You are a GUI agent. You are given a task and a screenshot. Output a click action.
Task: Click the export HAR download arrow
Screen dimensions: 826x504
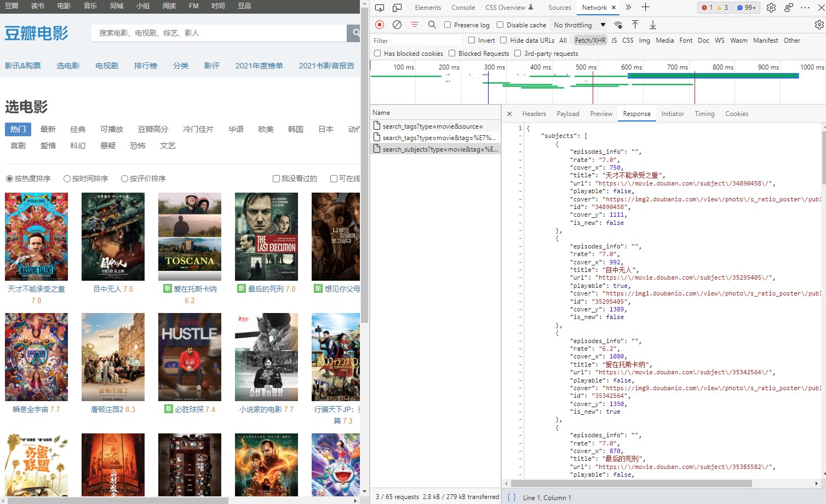pos(653,25)
